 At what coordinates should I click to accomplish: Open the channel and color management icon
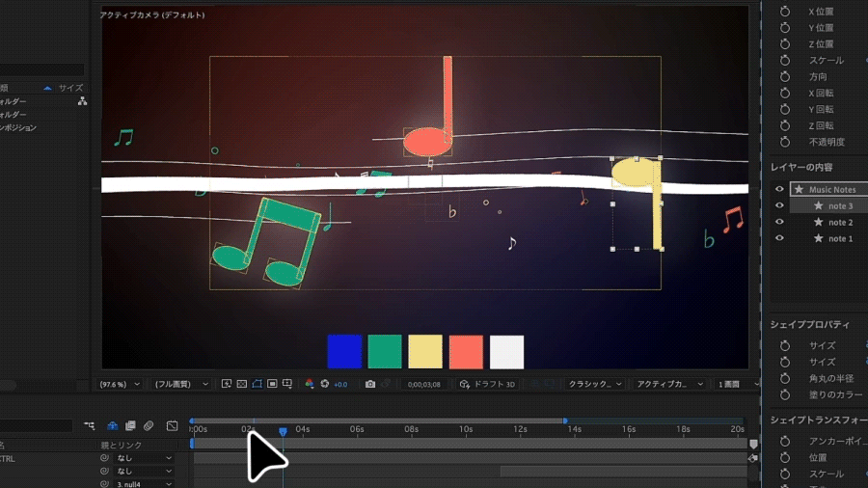point(309,384)
